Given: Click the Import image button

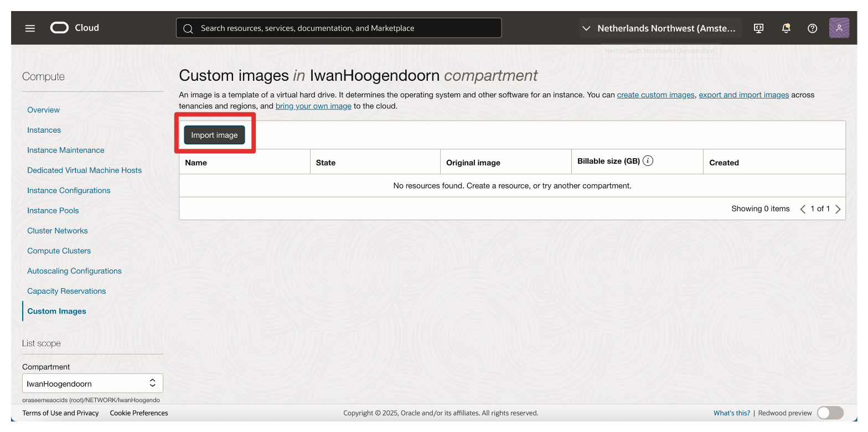Looking at the screenshot, I should pyautogui.click(x=214, y=135).
